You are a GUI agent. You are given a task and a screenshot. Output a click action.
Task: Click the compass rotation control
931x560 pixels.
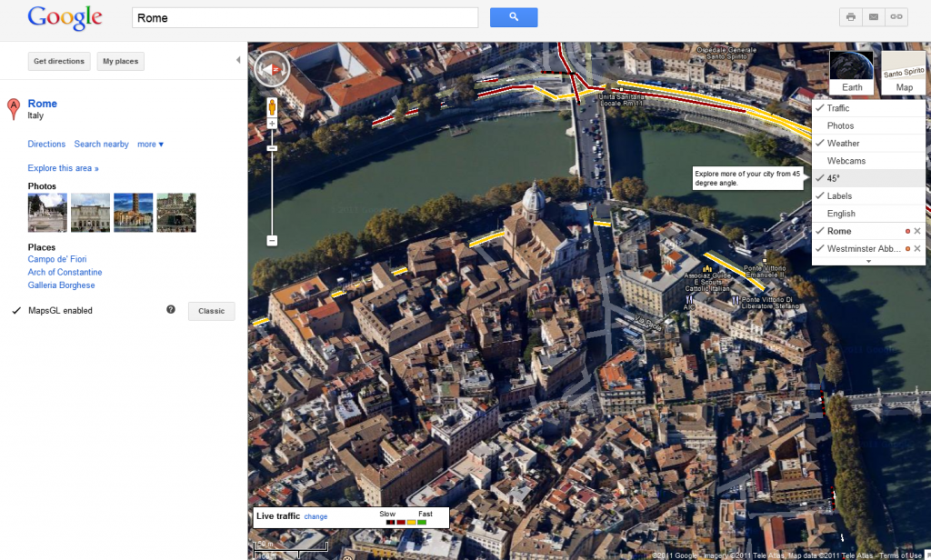coord(271,68)
